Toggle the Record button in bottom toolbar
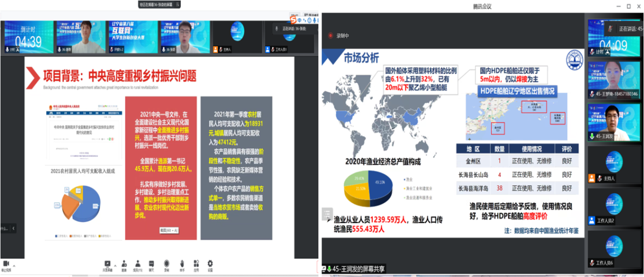The image size is (644, 277). pyautogui.click(x=166, y=264)
